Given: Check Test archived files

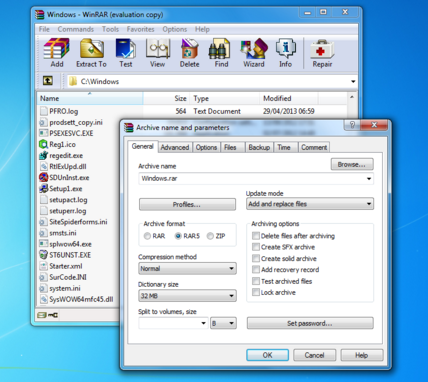Looking at the screenshot, I should (256, 281).
